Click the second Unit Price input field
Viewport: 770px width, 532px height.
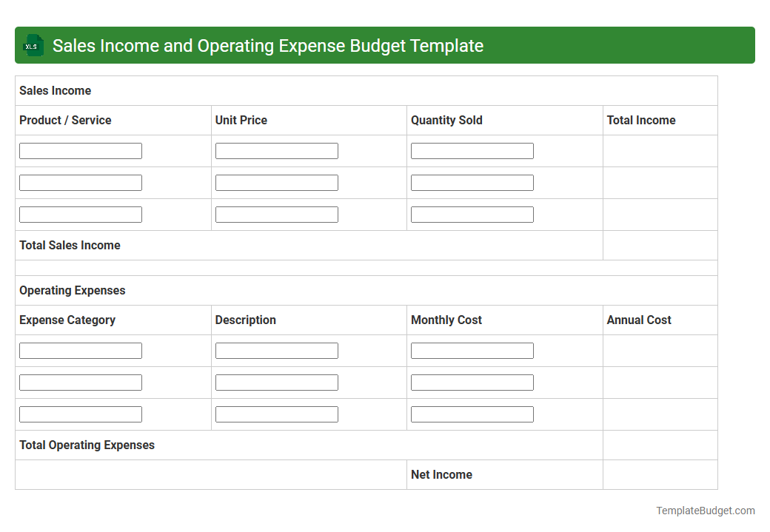[276, 182]
